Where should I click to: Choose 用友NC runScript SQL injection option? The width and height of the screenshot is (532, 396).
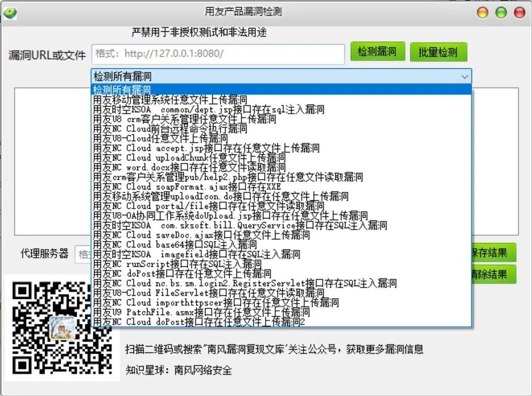pos(281,263)
